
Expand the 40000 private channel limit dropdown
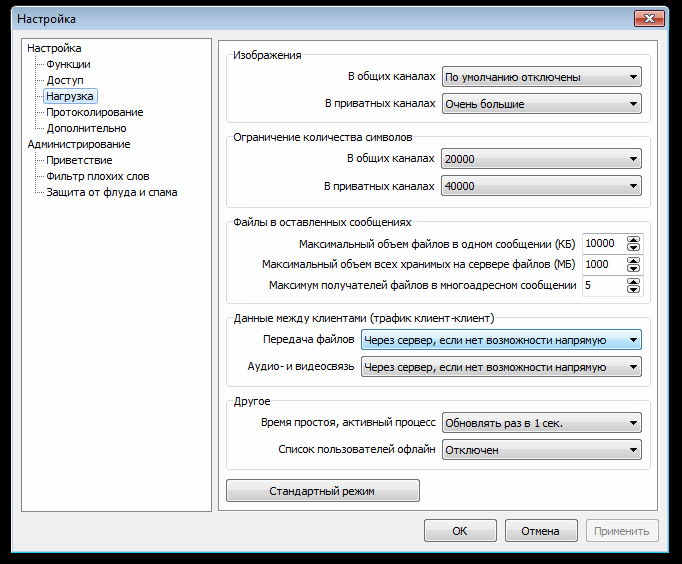[540, 186]
